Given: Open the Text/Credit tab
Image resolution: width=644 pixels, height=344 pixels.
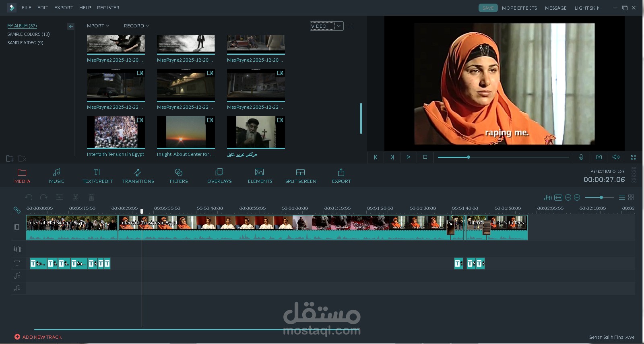Looking at the screenshot, I should 97,176.
